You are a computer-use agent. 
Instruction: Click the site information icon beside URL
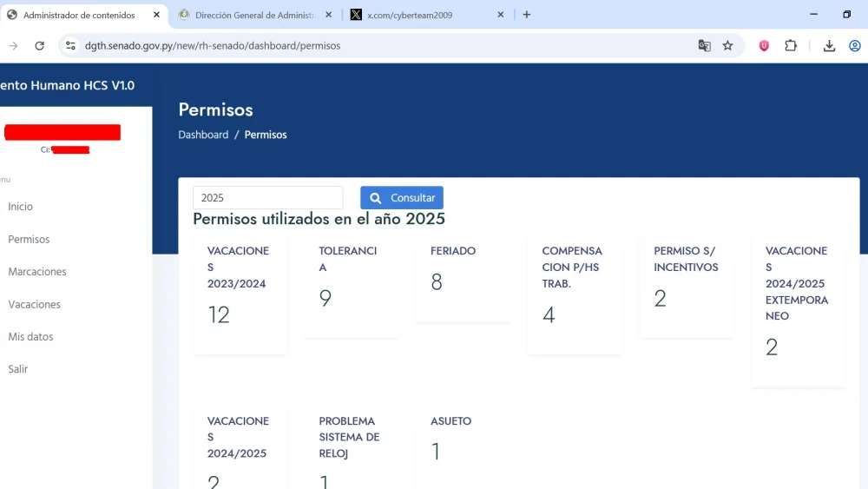pyautogui.click(x=71, y=46)
